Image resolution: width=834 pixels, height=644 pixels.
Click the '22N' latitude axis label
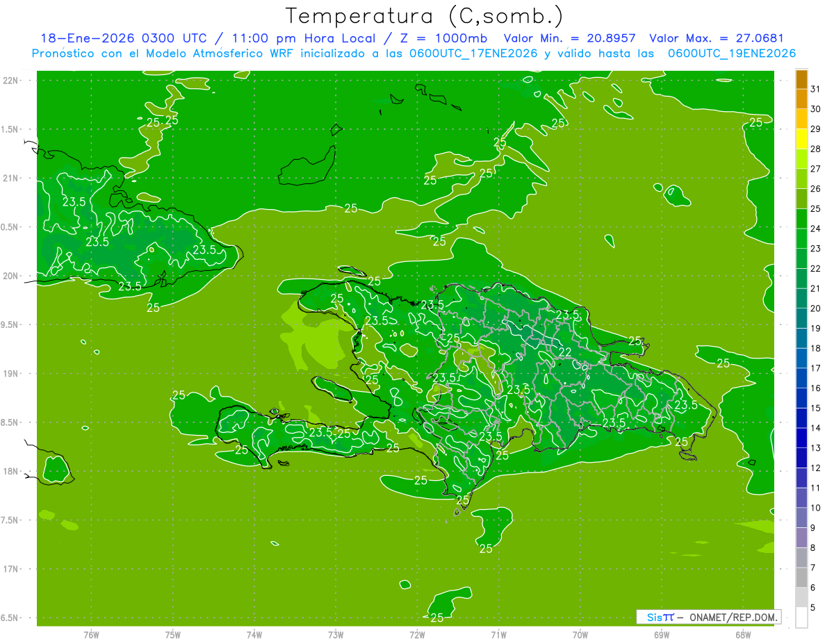point(10,81)
